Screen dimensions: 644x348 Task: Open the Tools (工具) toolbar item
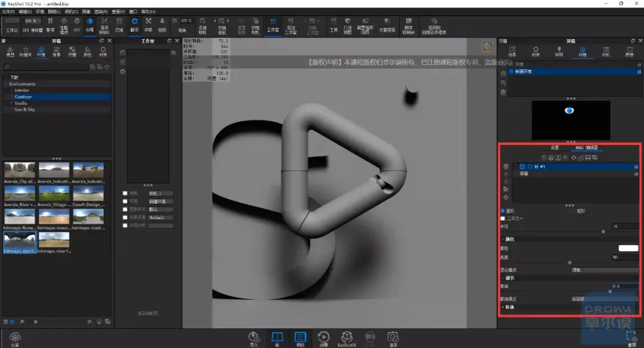click(x=333, y=24)
